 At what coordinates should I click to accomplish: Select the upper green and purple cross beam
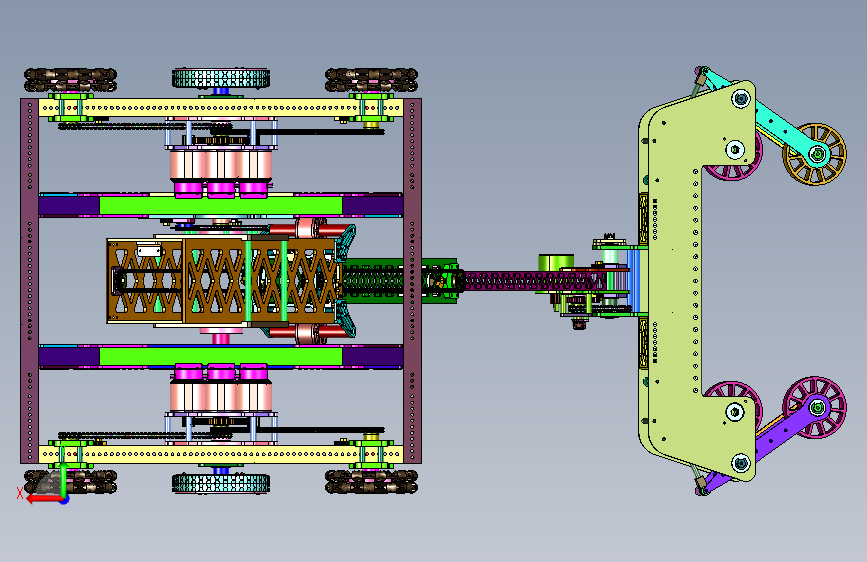pos(221,205)
